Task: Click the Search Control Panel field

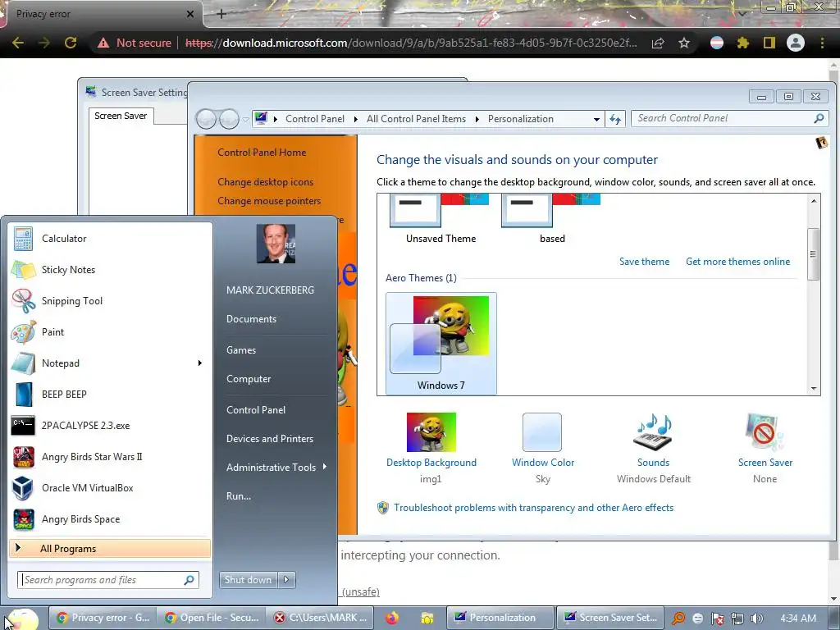Action: pos(729,118)
